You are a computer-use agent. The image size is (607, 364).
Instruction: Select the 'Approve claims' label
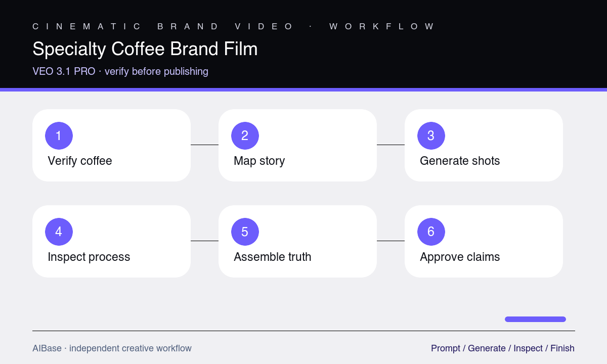(460, 257)
